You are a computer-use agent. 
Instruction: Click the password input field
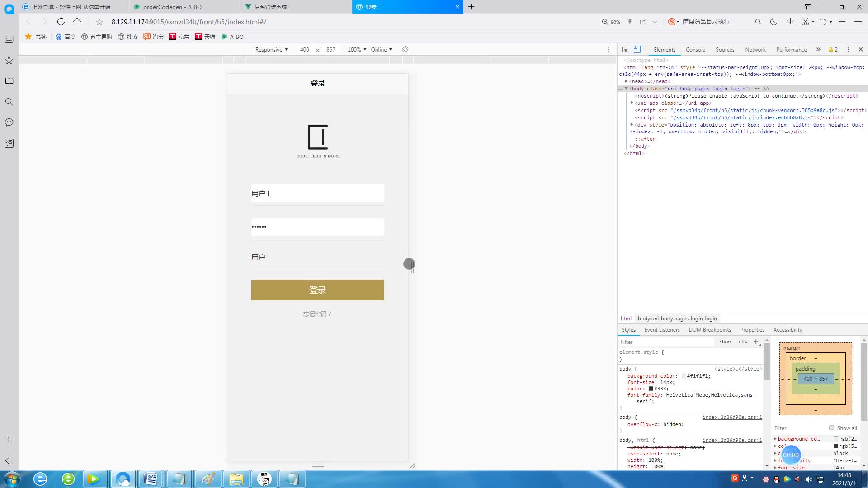coord(318,227)
